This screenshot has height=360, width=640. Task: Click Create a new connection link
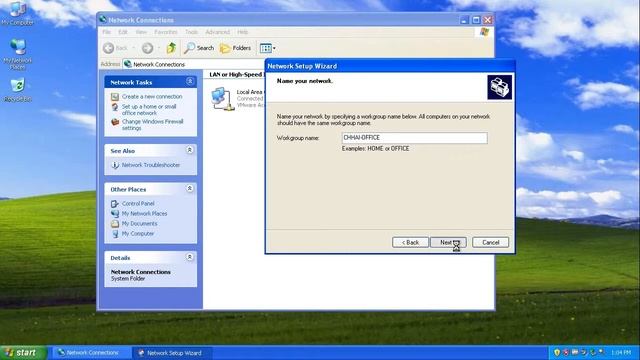click(x=152, y=97)
